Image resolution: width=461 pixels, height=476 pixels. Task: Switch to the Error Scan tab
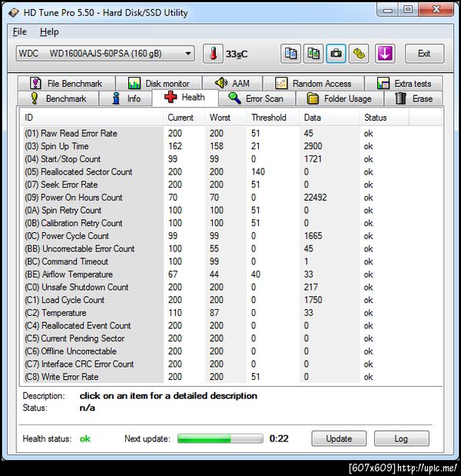click(x=257, y=98)
